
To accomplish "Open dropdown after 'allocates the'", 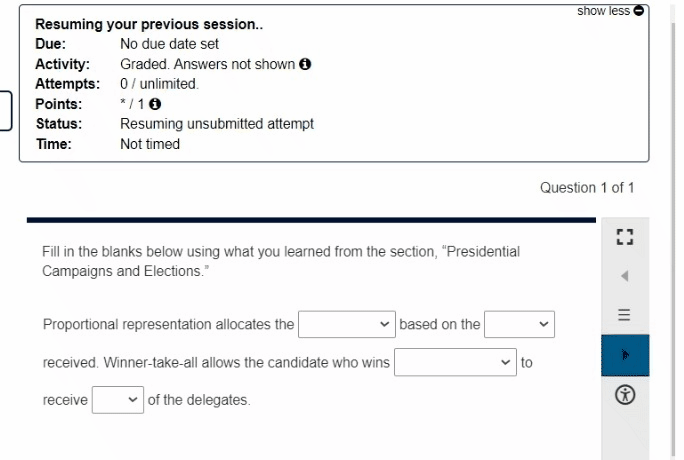I will (x=346, y=324).
